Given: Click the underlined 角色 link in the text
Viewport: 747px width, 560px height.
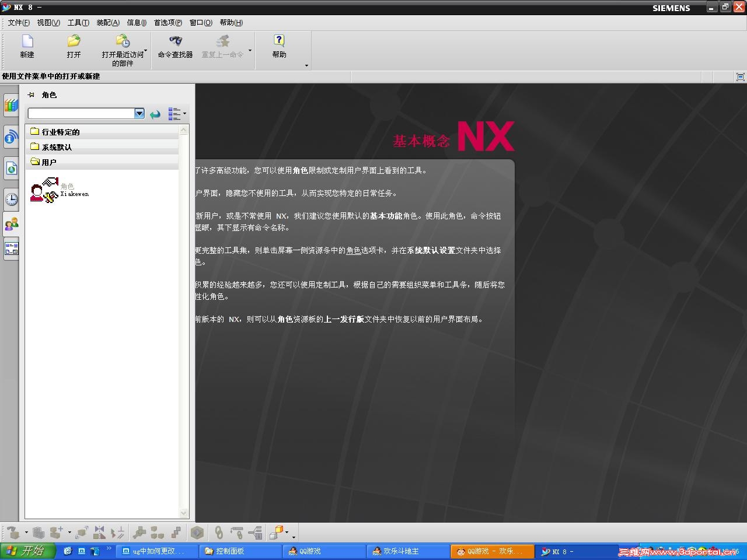Looking at the screenshot, I should pyautogui.click(x=354, y=250).
